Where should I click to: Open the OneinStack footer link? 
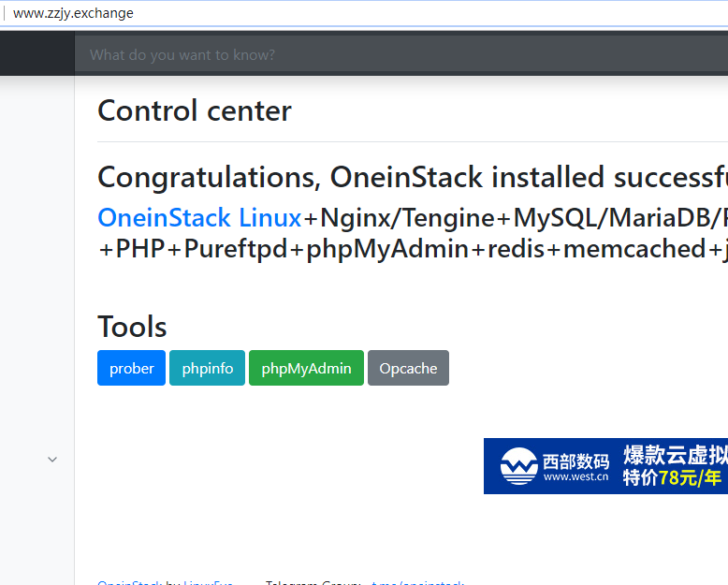click(129, 583)
